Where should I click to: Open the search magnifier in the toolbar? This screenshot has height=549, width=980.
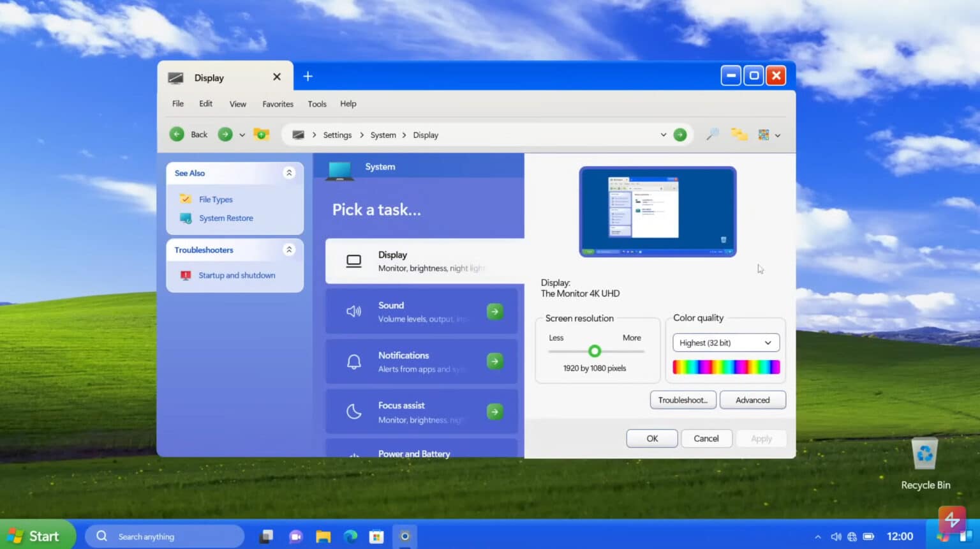(712, 135)
